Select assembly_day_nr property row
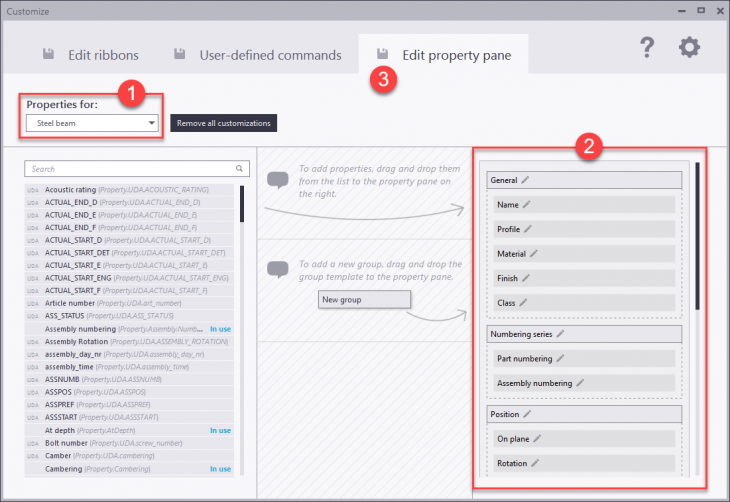Viewport: 730px width, 502px height. [x=129, y=354]
